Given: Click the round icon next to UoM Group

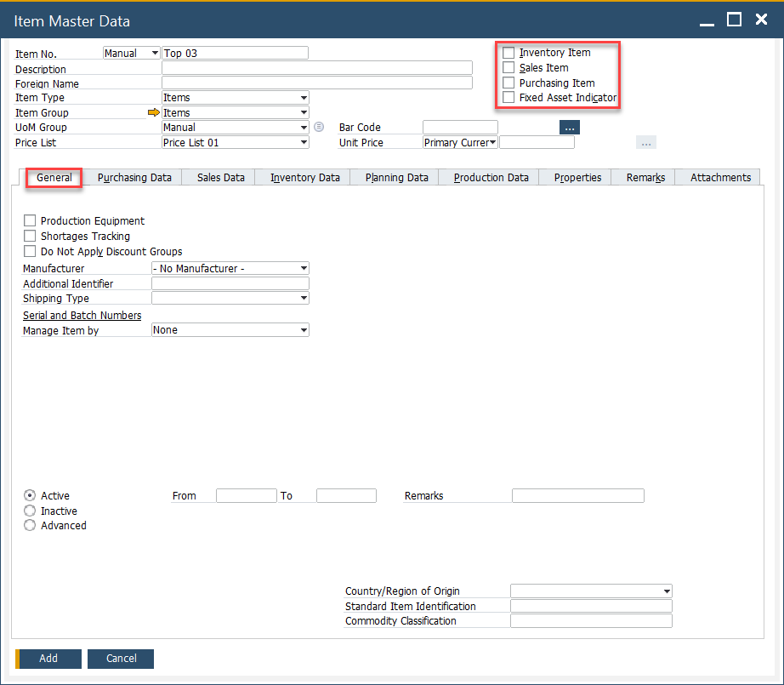Looking at the screenshot, I should point(319,128).
